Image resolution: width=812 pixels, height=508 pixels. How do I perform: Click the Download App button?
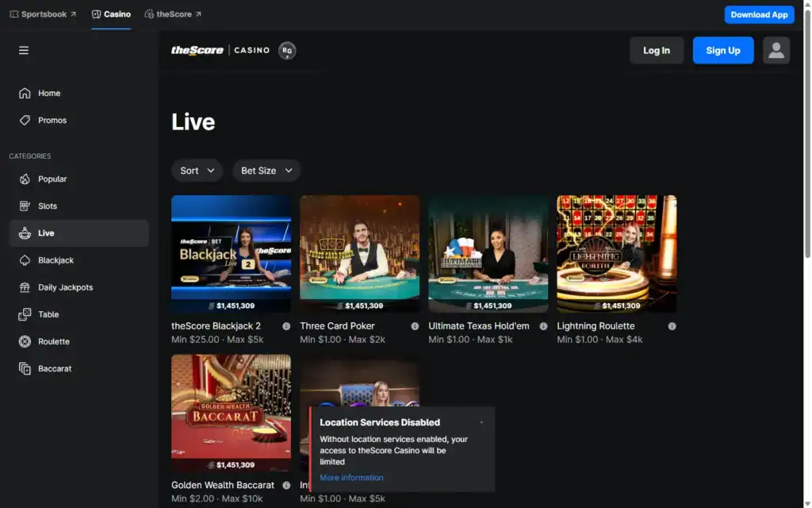pyautogui.click(x=759, y=14)
